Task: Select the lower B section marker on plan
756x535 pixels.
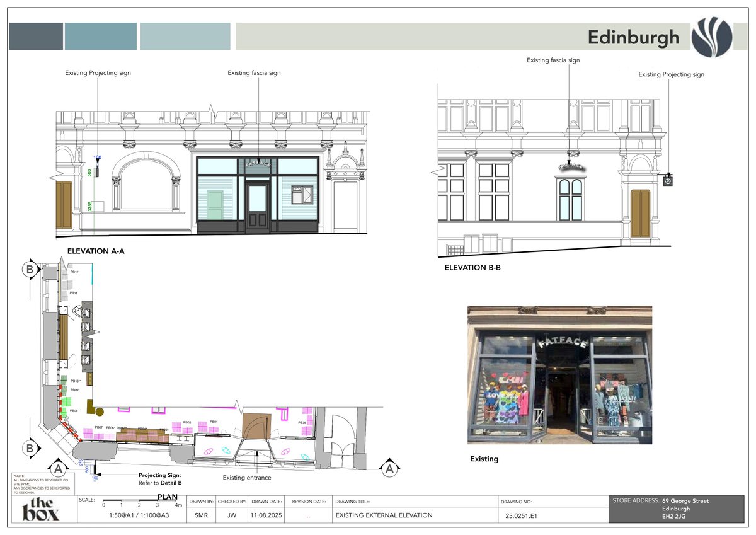Action: (29, 449)
